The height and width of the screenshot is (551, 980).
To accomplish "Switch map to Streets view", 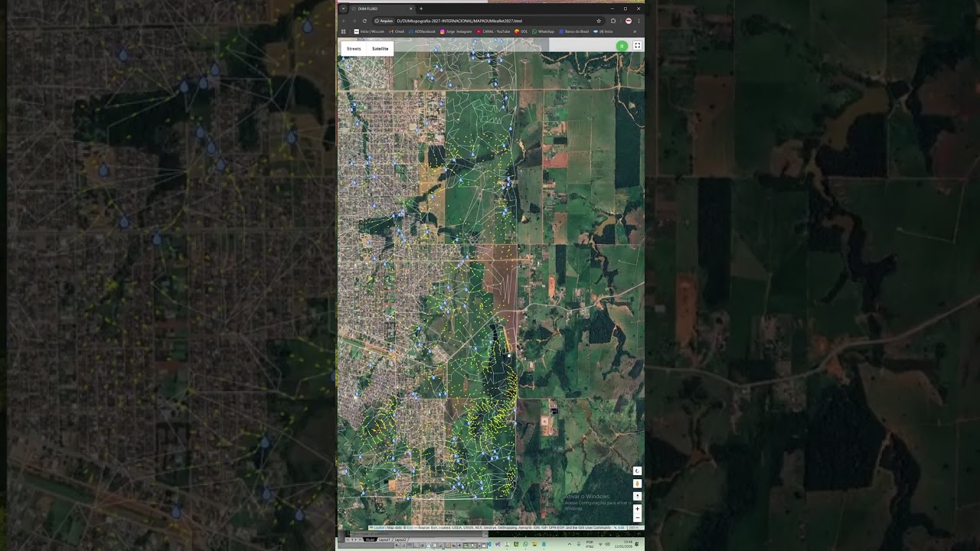I will (354, 48).
